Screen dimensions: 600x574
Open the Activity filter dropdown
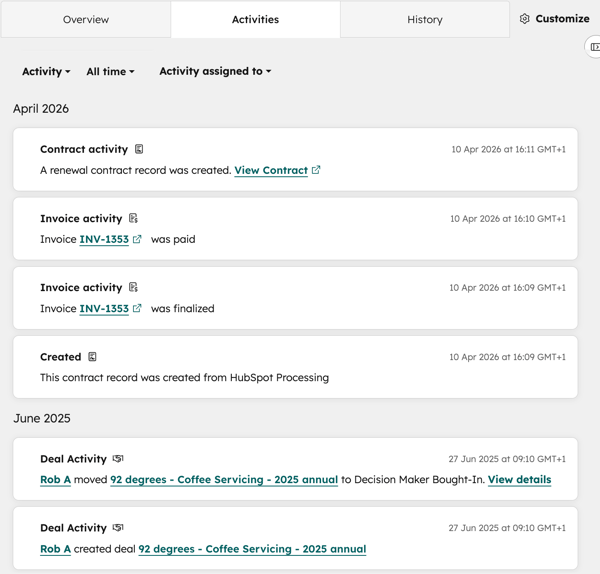point(46,72)
